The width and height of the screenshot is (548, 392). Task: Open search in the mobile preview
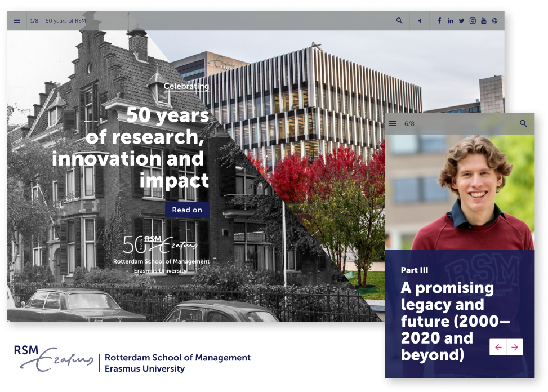click(x=523, y=123)
